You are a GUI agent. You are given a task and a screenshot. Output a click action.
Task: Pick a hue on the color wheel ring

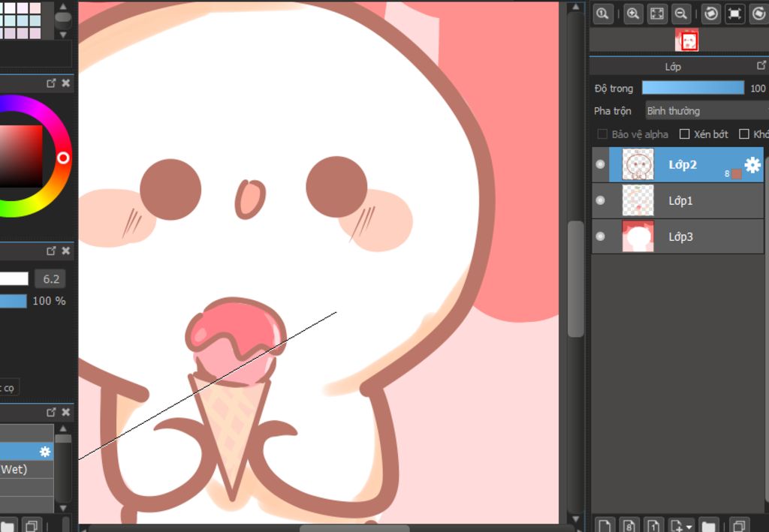point(63,158)
